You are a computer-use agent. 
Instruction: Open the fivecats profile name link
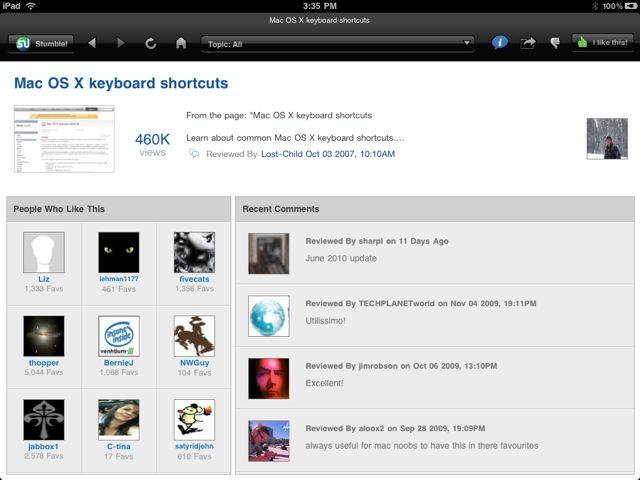[x=194, y=279]
